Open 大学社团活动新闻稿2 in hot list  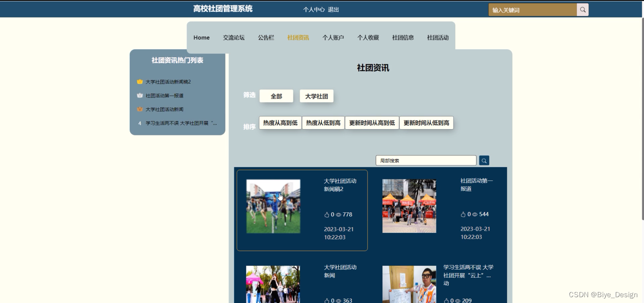pyautogui.click(x=168, y=82)
